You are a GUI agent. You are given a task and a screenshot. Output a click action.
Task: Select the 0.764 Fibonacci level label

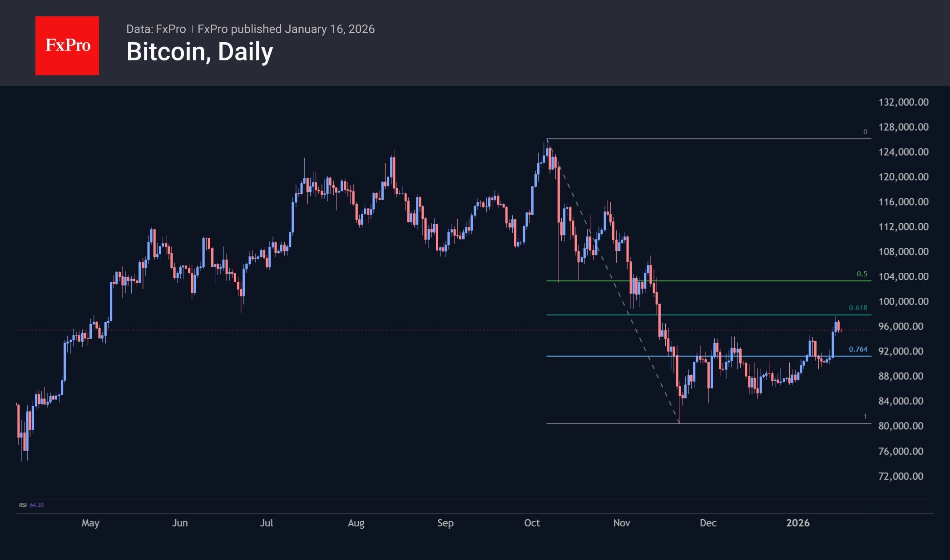(x=858, y=349)
